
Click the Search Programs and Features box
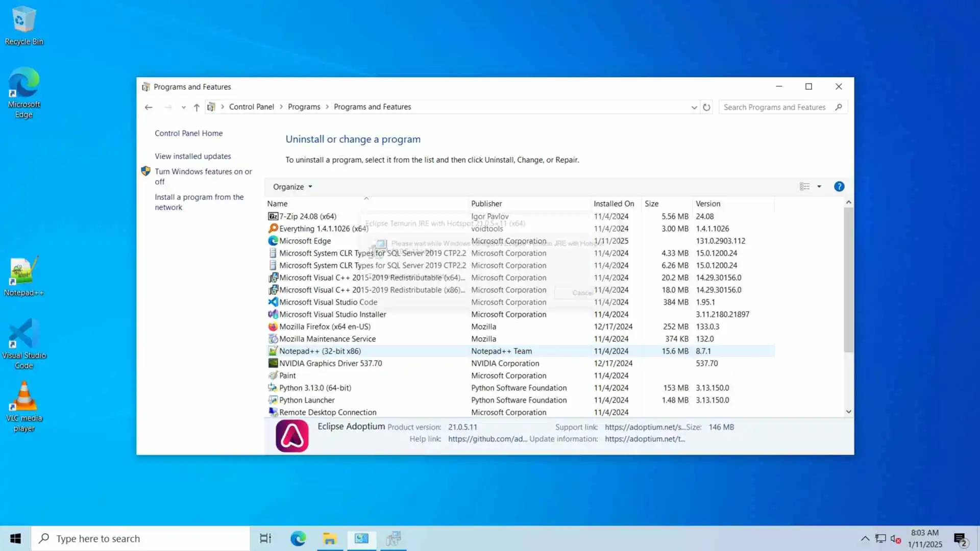pyautogui.click(x=774, y=107)
